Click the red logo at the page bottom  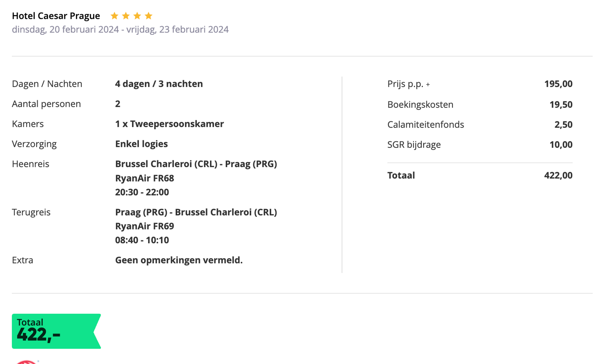tap(26, 362)
